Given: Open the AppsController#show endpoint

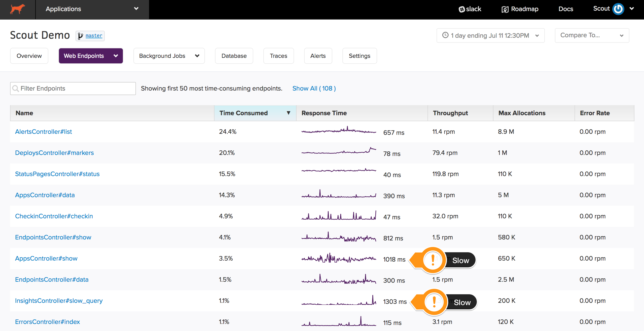Looking at the screenshot, I should (x=46, y=259).
